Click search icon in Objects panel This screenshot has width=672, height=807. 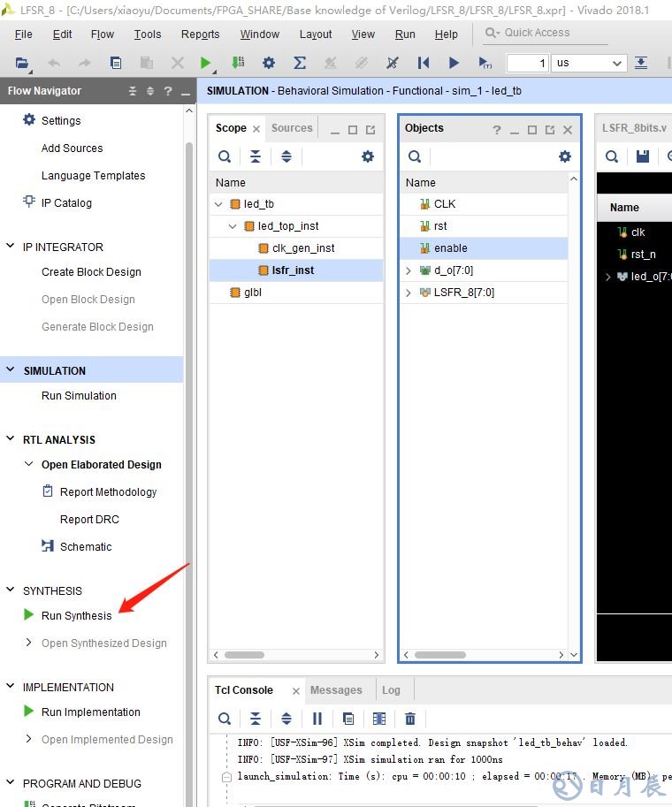point(415,156)
